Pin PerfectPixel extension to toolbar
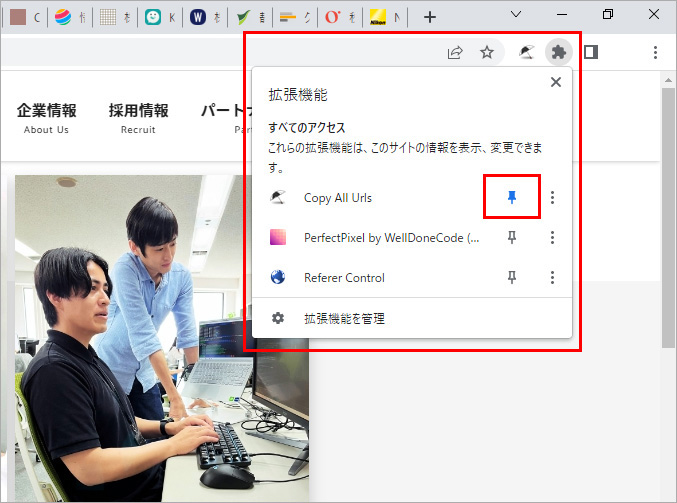Image resolution: width=677 pixels, height=503 pixels. (512, 237)
